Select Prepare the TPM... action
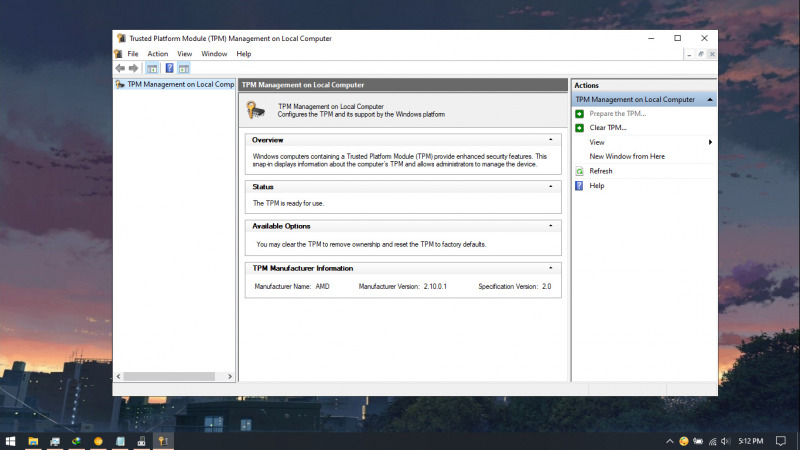This screenshot has height=450, width=800. (617, 114)
